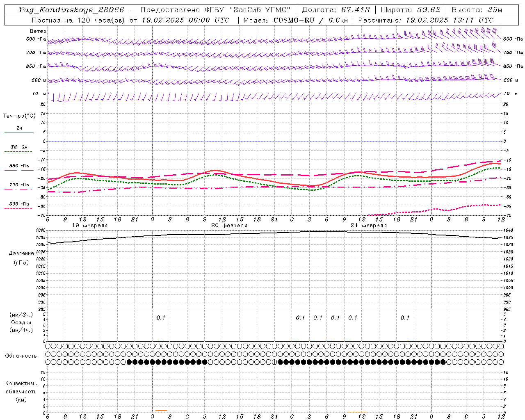Click the right-side 20 temperature axis value
This screenshot has width=525, height=420.
[x=506, y=104]
